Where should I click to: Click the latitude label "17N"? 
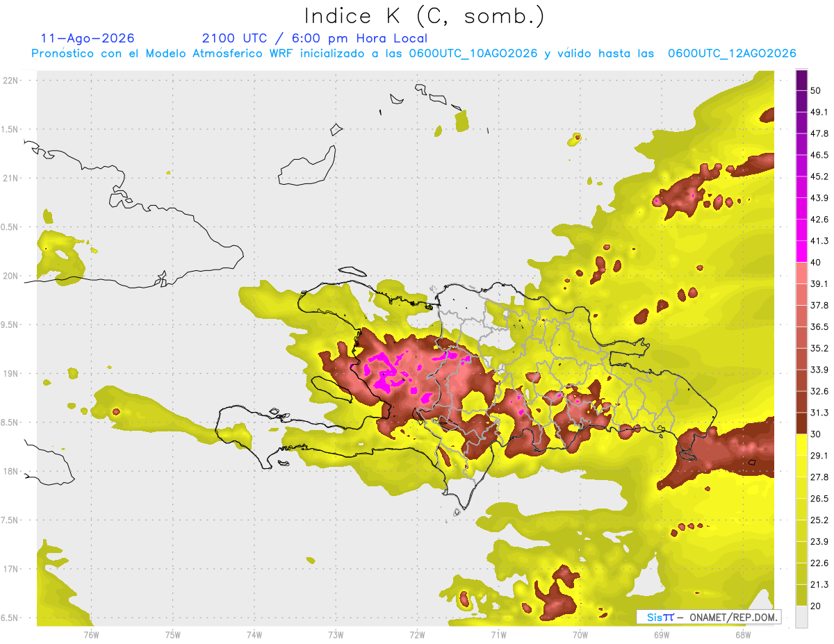tap(10, 569)
